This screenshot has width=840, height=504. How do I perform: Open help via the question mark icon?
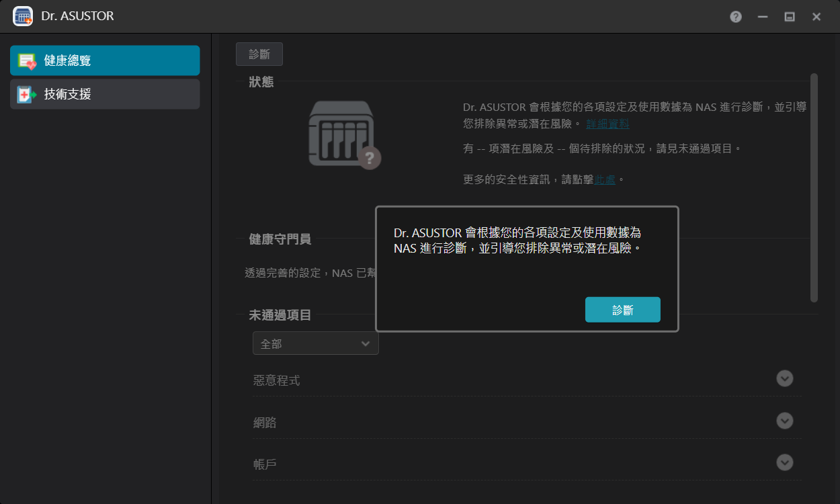point(736,17)
